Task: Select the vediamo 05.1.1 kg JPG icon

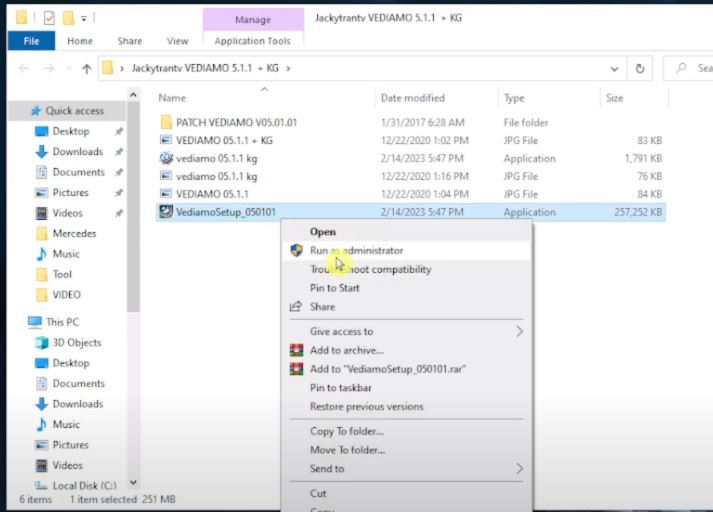Action: (x=166, y=176)
